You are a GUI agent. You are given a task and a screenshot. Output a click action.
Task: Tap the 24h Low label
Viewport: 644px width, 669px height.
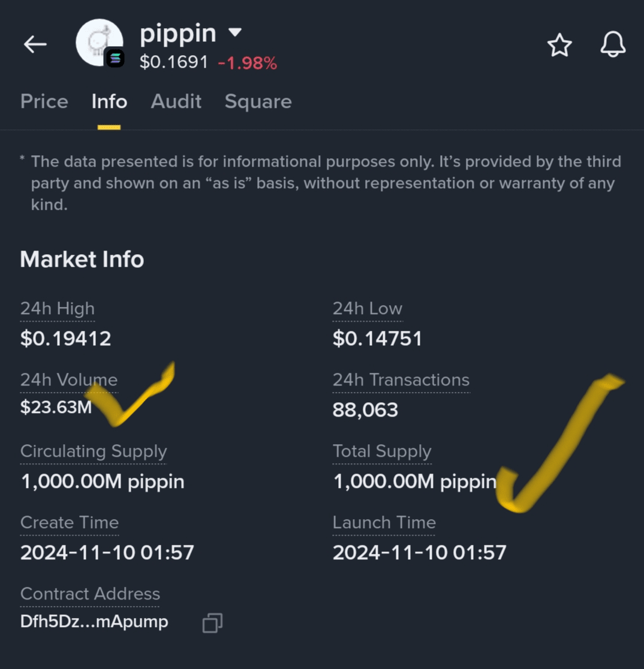tap(367, 309)
